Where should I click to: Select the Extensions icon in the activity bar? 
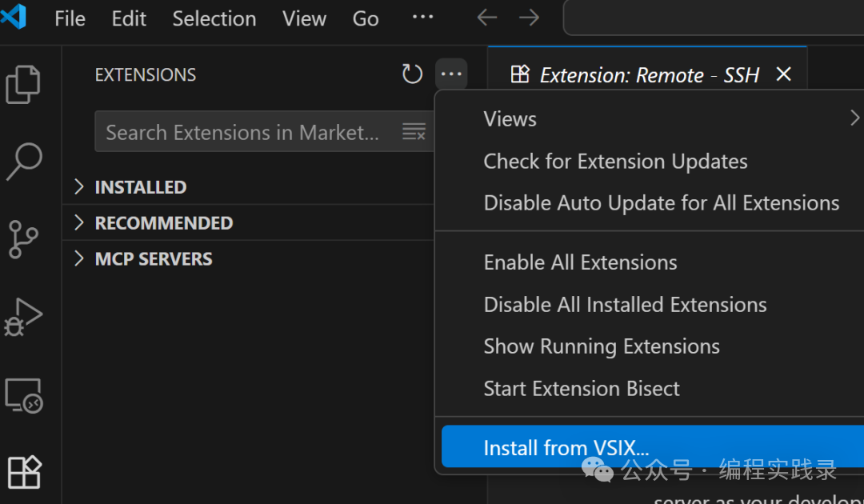pos(24,472)
